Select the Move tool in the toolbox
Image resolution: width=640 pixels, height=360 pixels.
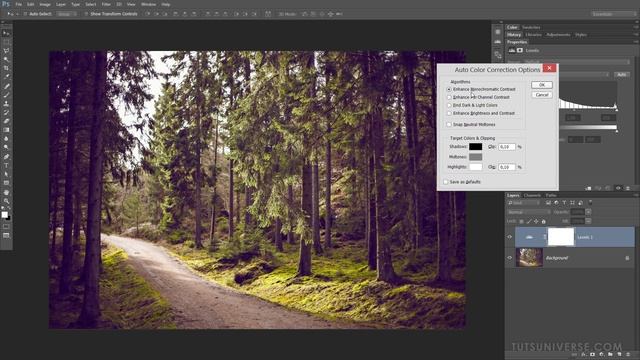pyautogui.click(x=6, y=33)
